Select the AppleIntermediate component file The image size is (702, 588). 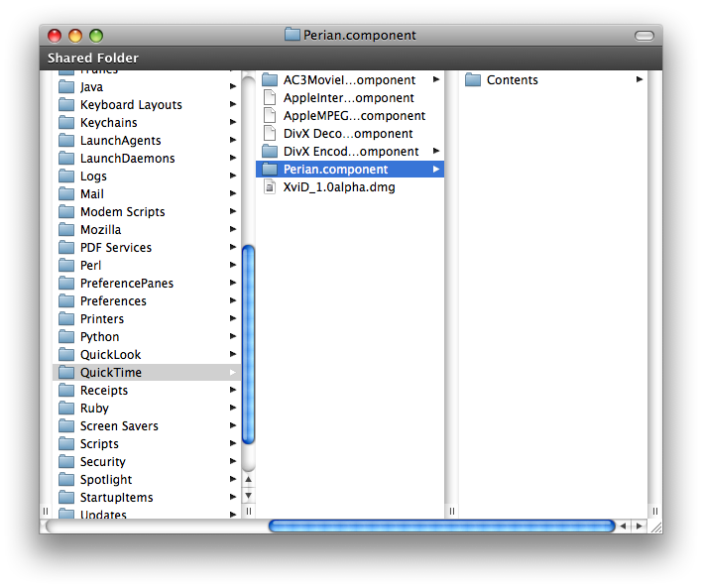click(348, 98)
